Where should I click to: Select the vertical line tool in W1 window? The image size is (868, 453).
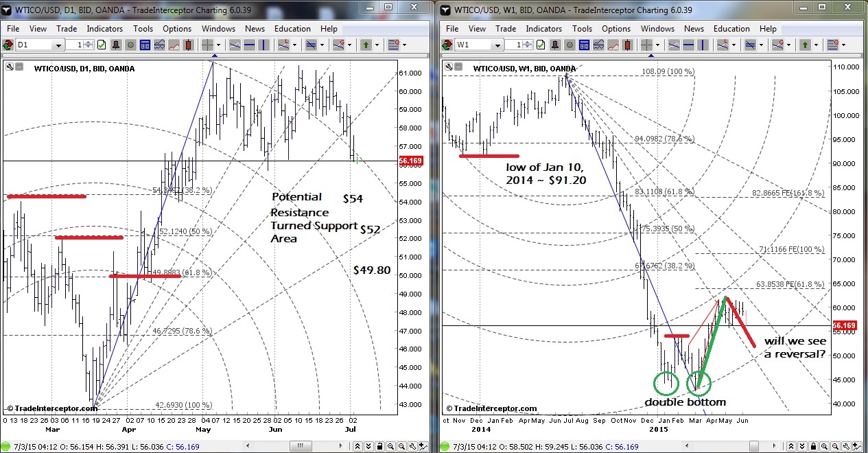point(703,45)
